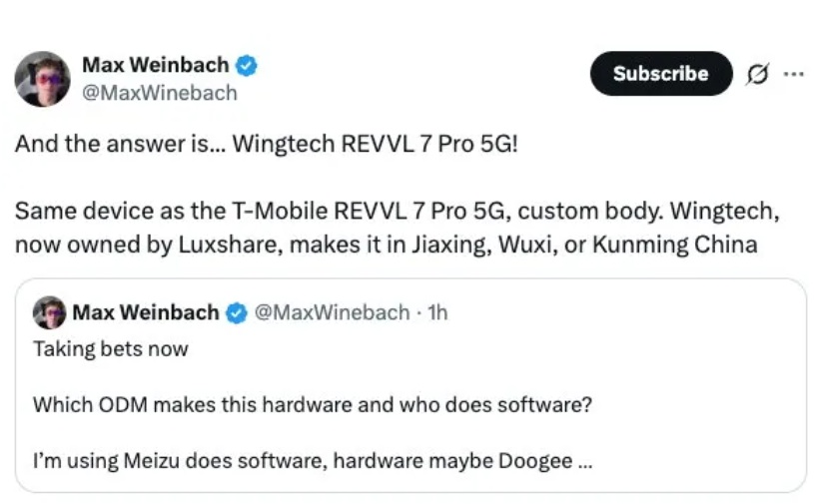Subscribe to Max Weinbach

pos(661,73)
